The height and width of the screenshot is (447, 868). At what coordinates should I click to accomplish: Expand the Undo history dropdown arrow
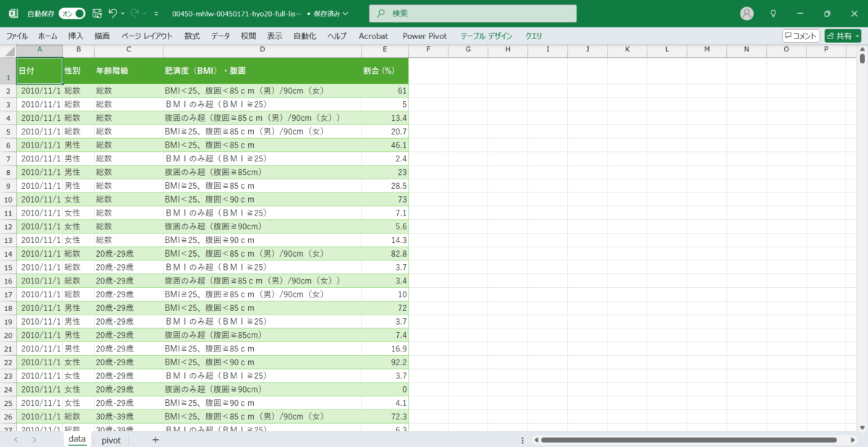pos(123,14)
